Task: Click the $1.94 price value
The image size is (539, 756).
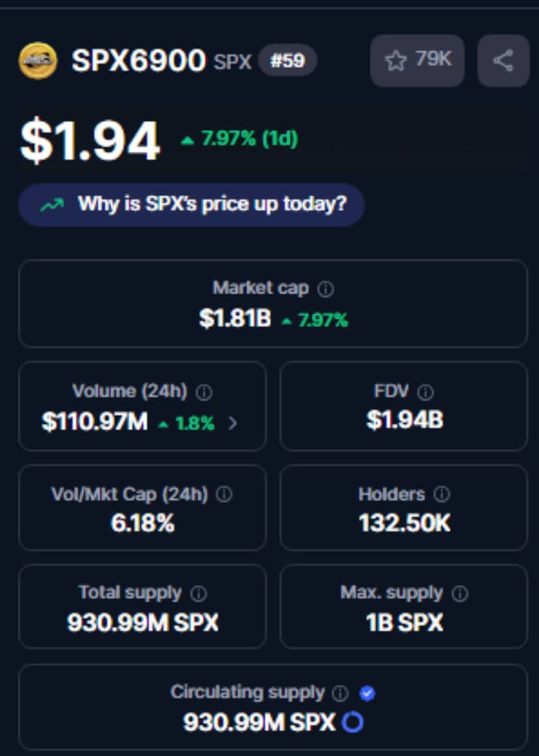Action: (90, 141)
